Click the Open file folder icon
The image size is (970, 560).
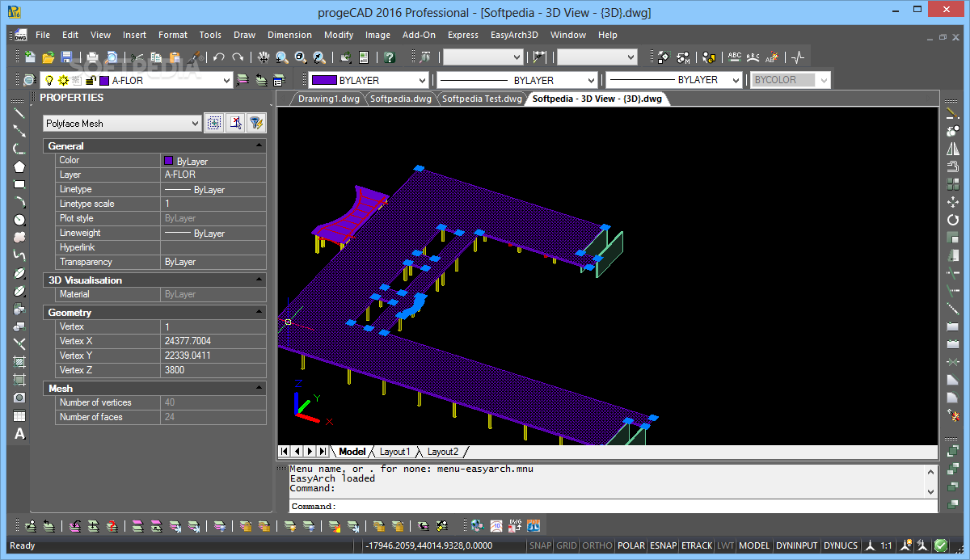[x=48, y=57]
